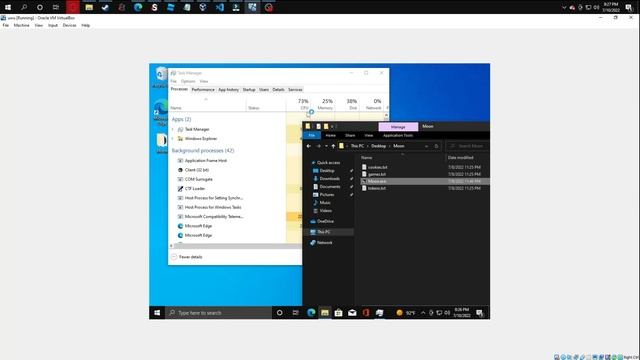Open the Share ribbon tab in File Explorer
This screenshot has height=360, width=640.
[350, 135]
